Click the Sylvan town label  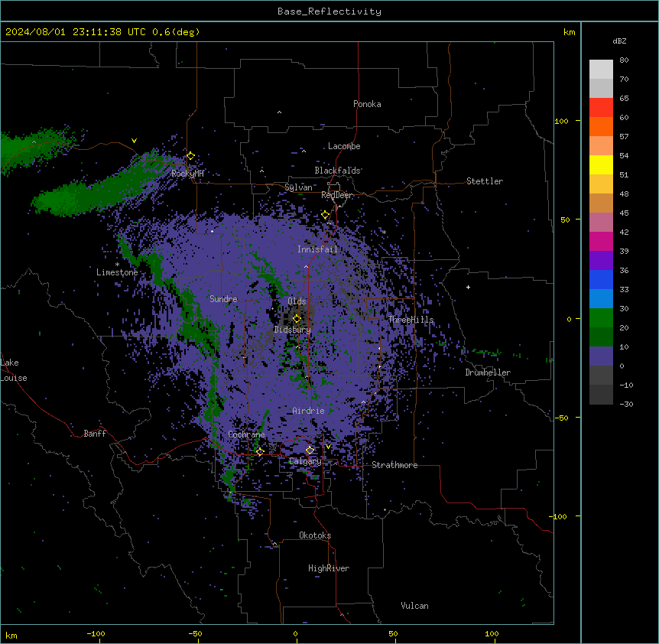pos(298,187)
